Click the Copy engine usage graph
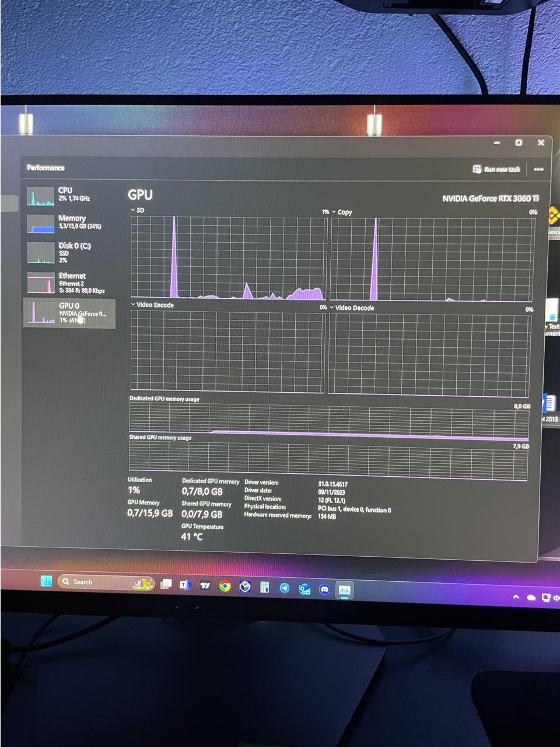Screen dimensions: 560x747 432,260
